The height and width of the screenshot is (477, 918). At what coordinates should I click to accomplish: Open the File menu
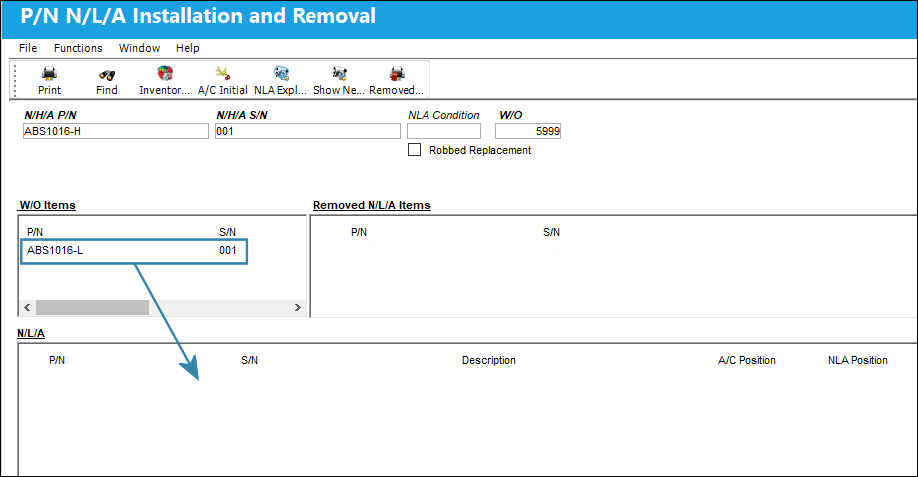[x=28, y=48]
